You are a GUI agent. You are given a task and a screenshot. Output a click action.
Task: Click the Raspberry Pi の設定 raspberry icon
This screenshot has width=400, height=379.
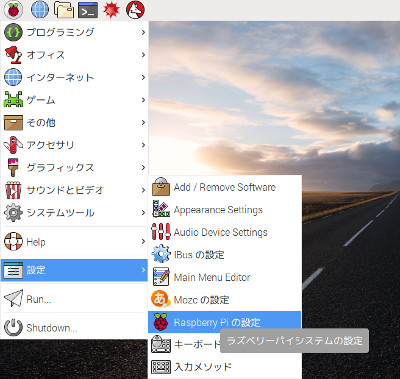pyautogui.click(x=161, y=322)
